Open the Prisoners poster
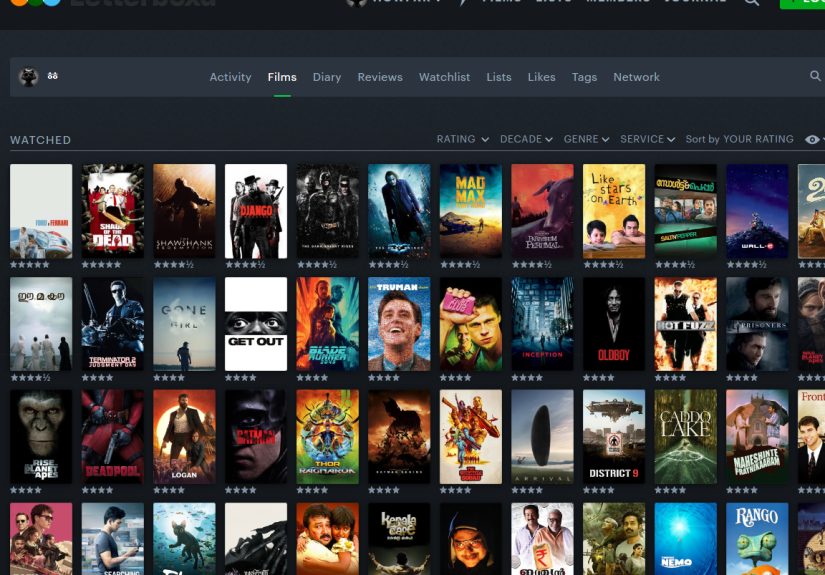Screen dimensions: 825x575 click(757, 324)
